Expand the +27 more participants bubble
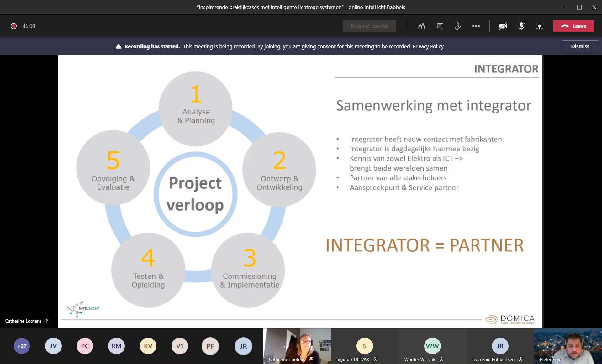Image resolution: width=602 pixels, height=364 pixels. point(22,346)
